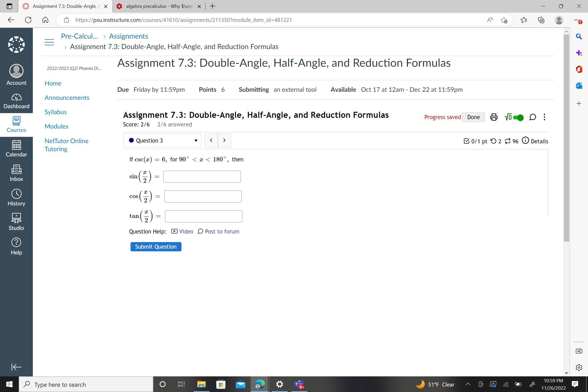The width and height of the screenshot is (588, 392).
Task: Expand the Question 3 dropdown selector
Action: point(162,140)
